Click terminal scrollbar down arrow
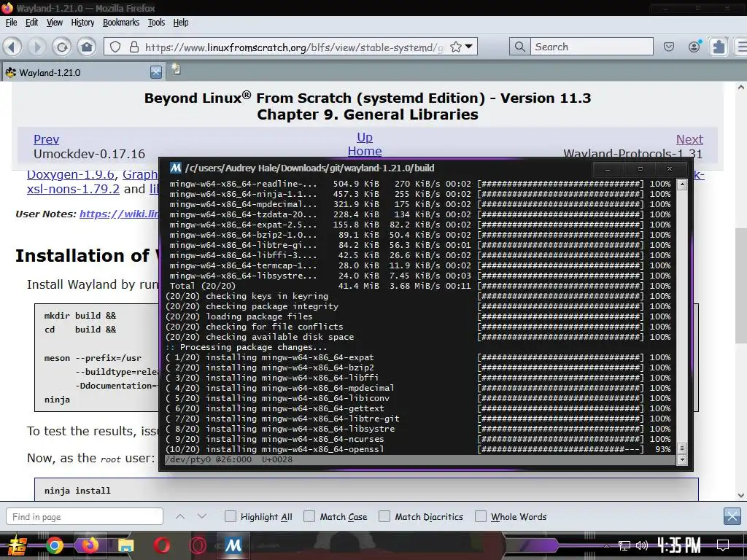747x560 pixels. click(x=682, y=459)
